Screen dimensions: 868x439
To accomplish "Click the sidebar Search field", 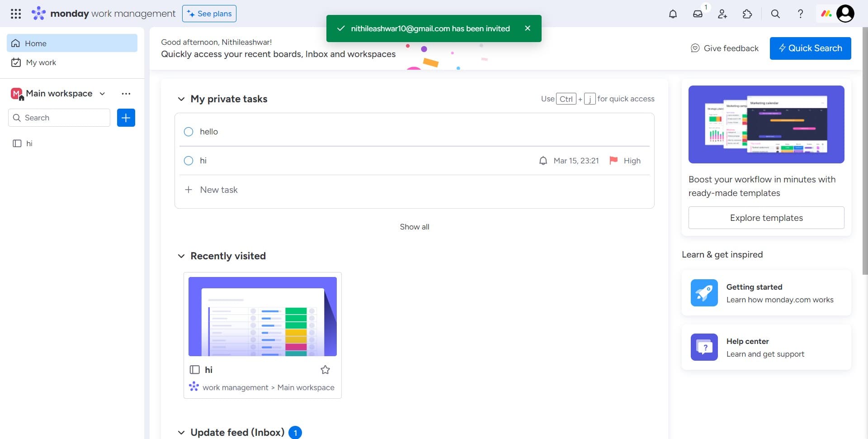I will (59, 117).
